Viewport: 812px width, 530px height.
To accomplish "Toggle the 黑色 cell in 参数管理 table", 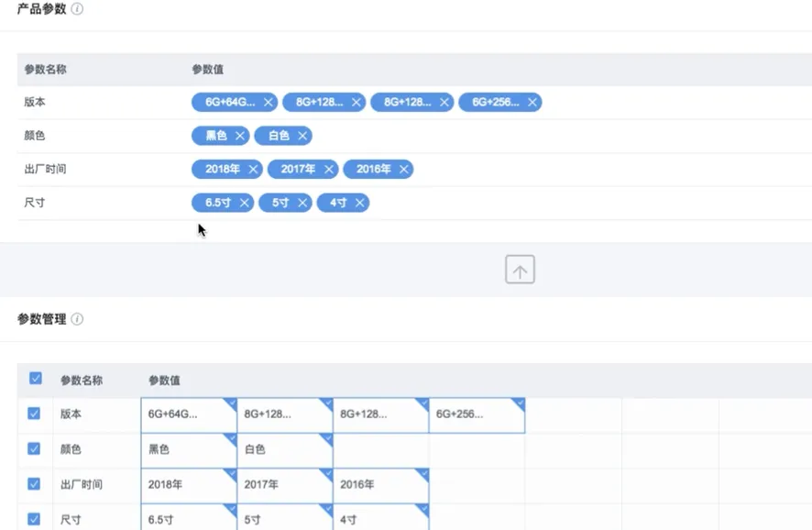I will (189, 450).
